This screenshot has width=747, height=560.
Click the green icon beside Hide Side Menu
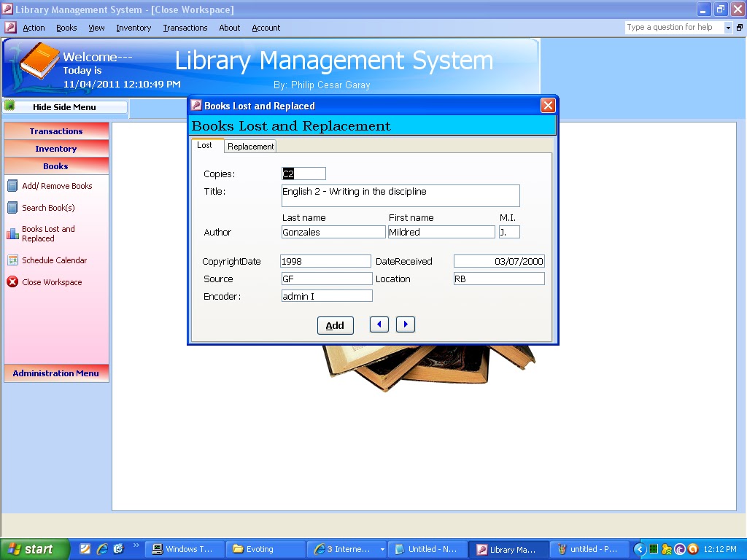(x=9, y=106)
